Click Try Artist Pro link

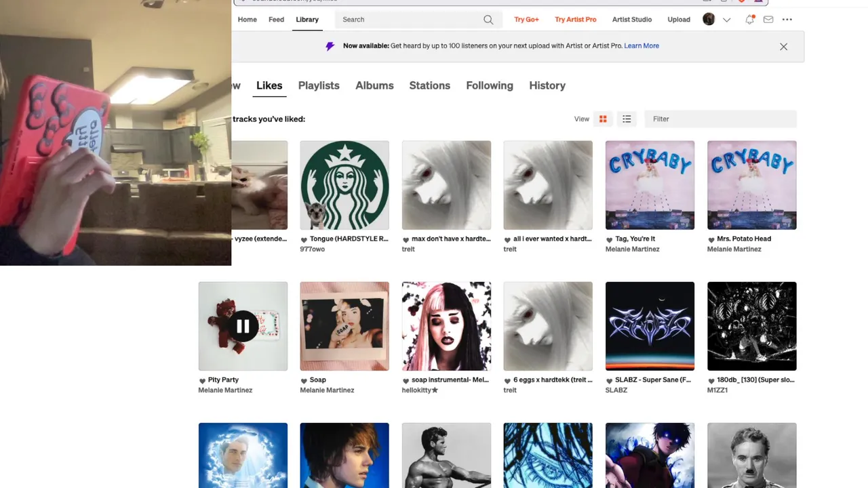click(576, 20)
